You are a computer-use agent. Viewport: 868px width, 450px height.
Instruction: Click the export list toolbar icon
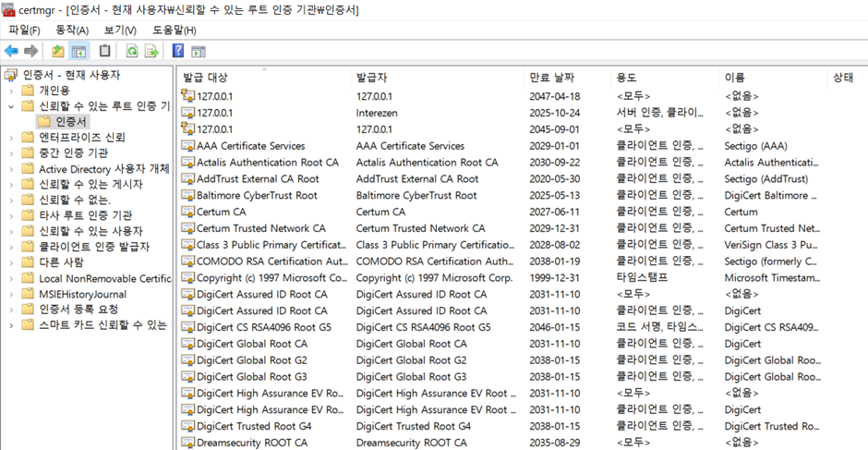[151, 51]
